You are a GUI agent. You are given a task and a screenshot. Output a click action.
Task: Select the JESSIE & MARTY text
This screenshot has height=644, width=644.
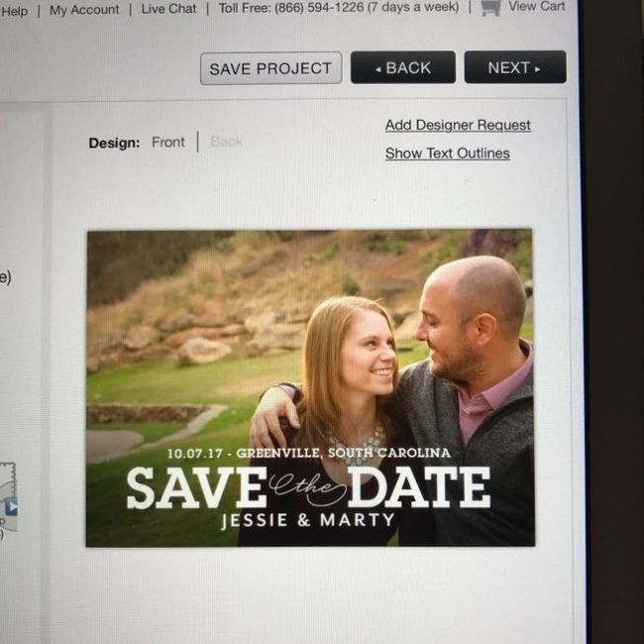point(308,520)
